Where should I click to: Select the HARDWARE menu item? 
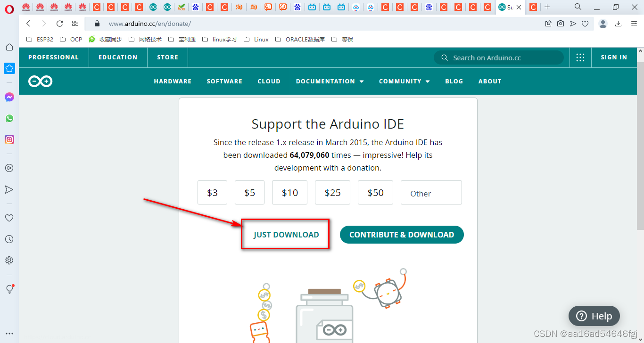coord(173,81)
